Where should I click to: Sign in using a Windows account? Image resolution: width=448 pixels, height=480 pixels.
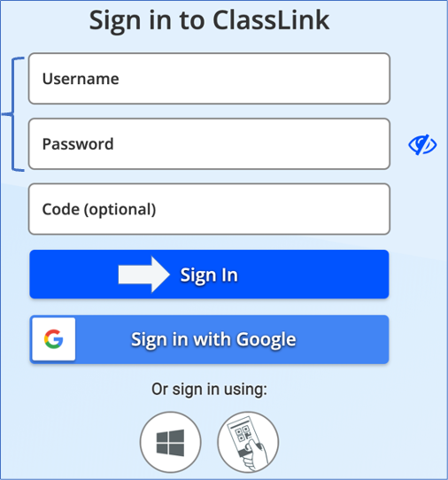tap(171, 442)
